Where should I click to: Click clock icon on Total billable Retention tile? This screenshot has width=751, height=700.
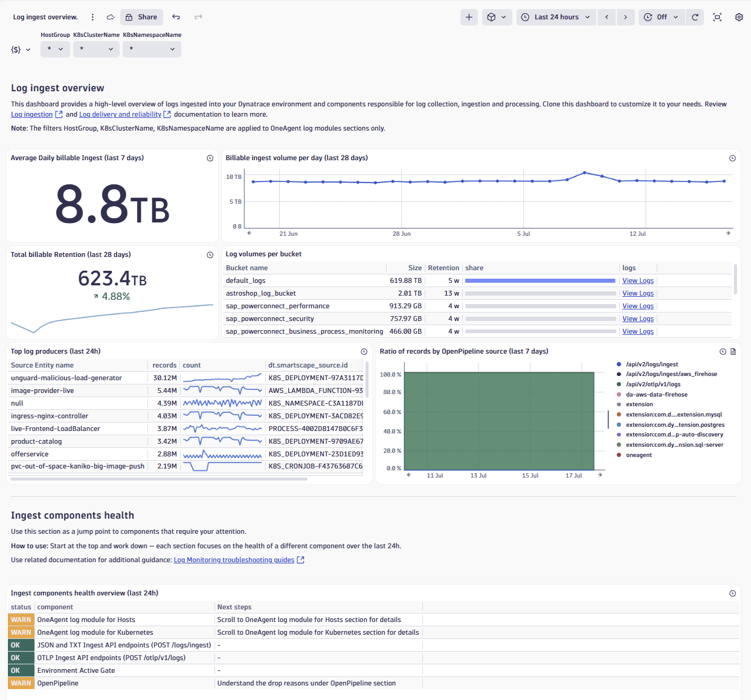point(210,255)
